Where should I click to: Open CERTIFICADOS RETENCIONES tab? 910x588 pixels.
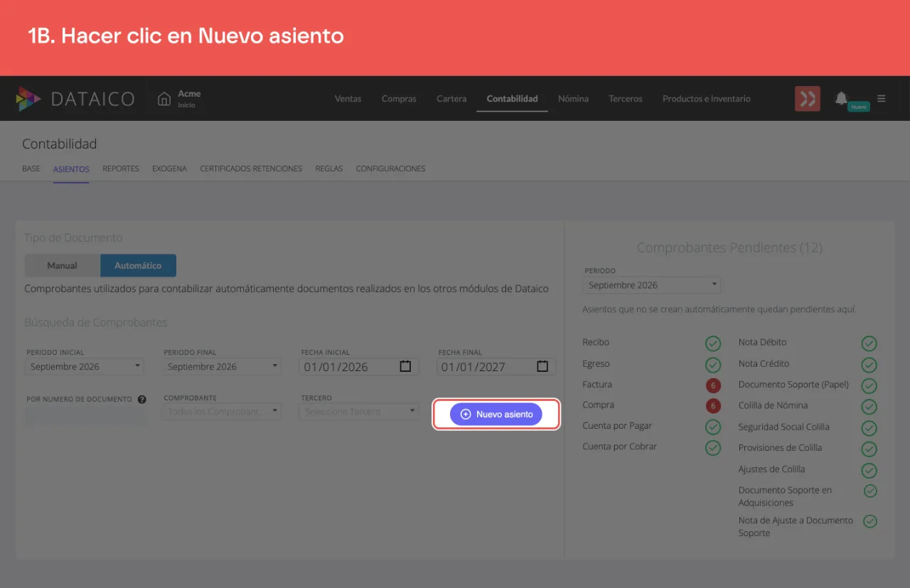pos(251,169)
